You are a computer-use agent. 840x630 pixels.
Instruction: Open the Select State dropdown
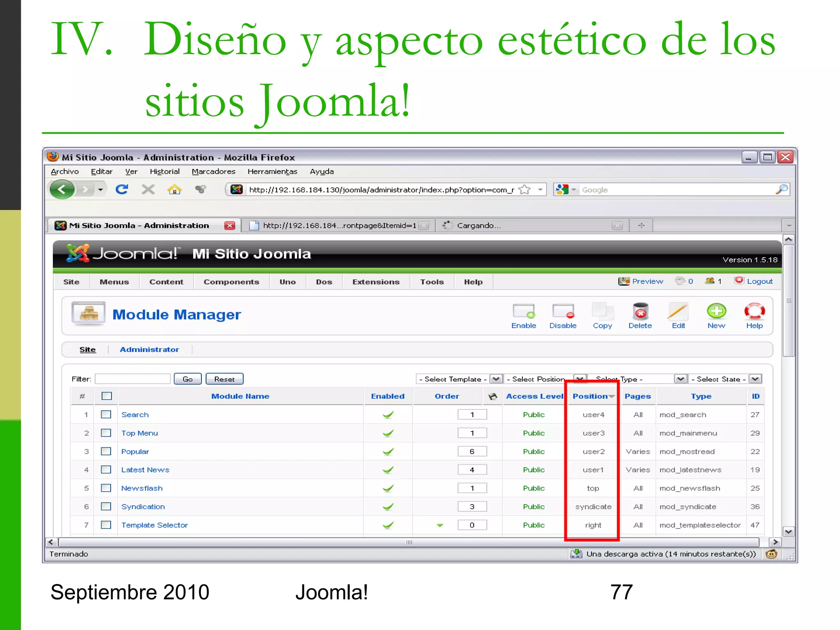click(725, 379)
